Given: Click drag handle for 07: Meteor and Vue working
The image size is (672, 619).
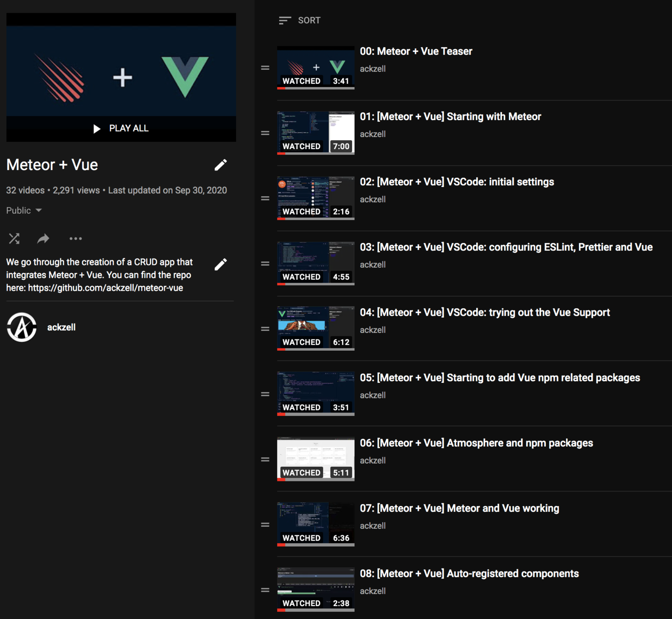Looking at the screenshot, I should [265, 525].
